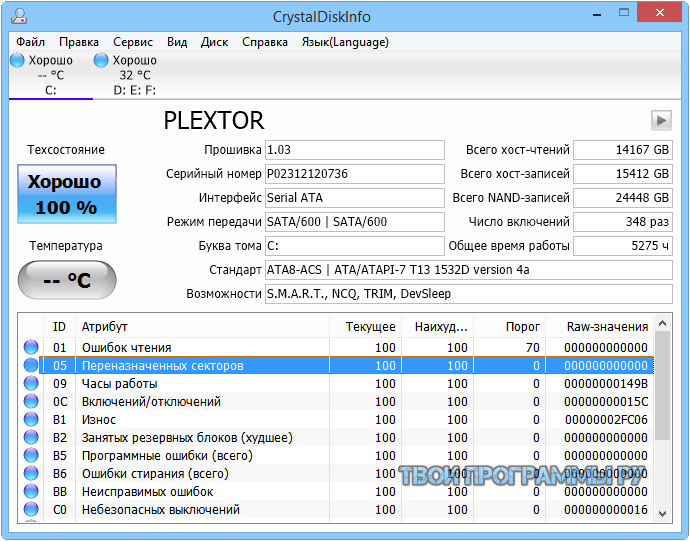Click the CrystalDiskInfo app icon in title bar

pos(19,16)
